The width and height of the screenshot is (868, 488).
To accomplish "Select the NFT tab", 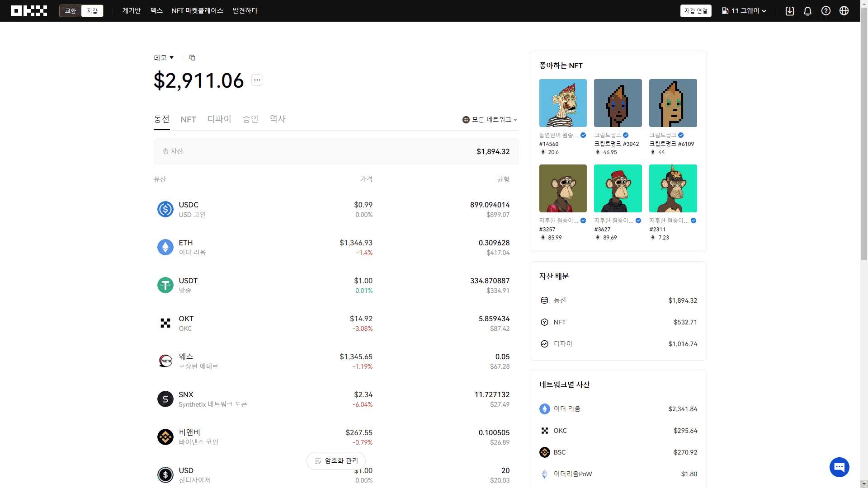I will 189,119.
